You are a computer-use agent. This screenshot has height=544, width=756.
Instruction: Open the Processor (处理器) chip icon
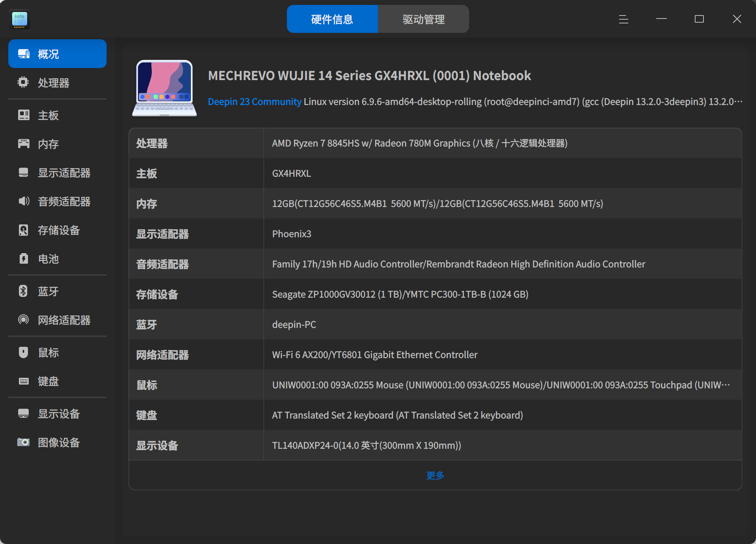23,82
